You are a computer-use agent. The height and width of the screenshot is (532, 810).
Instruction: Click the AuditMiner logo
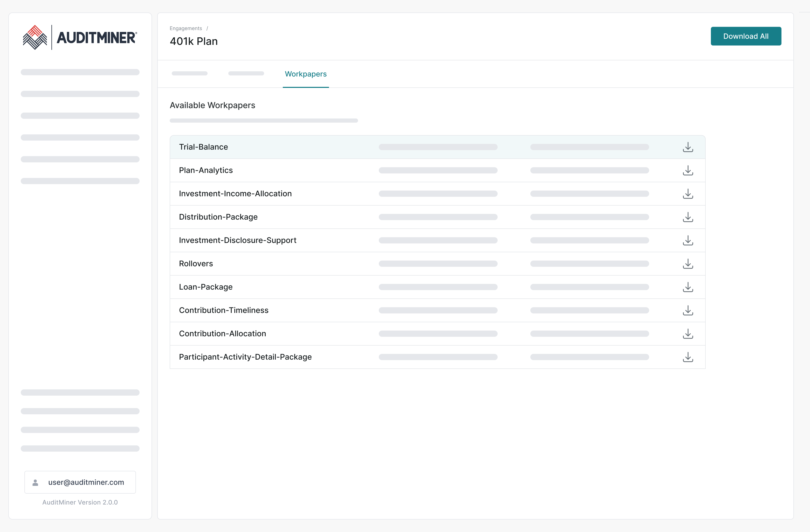[80, 37]
